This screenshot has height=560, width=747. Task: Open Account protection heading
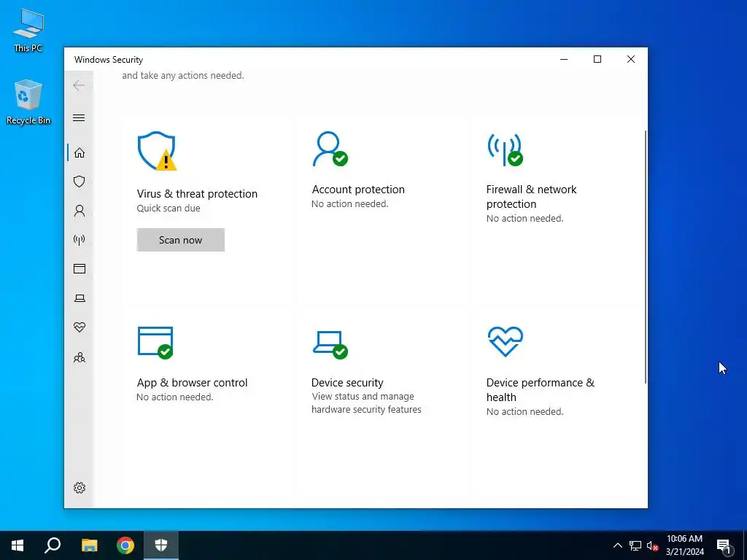click(357, 190)
